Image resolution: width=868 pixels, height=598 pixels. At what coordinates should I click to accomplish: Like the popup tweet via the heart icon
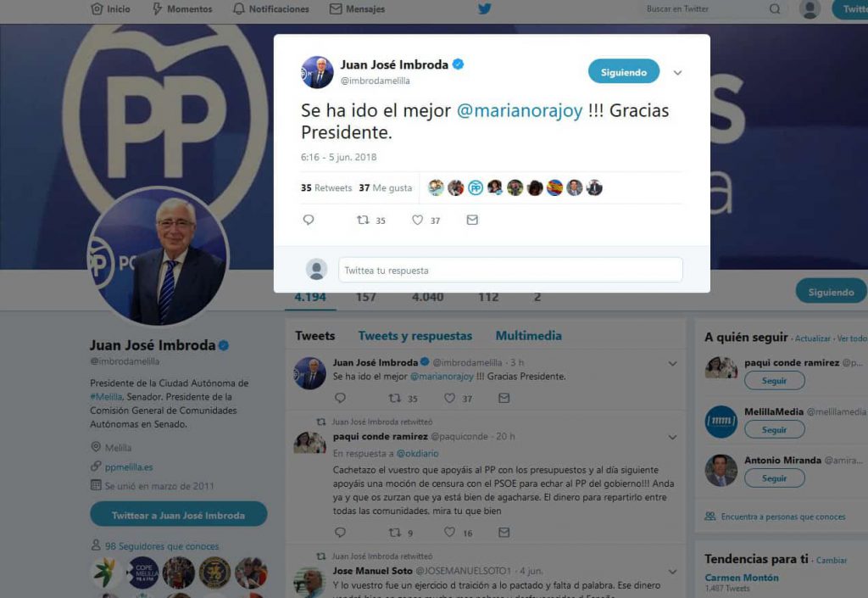pyautogui.click(x=417, y=220)
